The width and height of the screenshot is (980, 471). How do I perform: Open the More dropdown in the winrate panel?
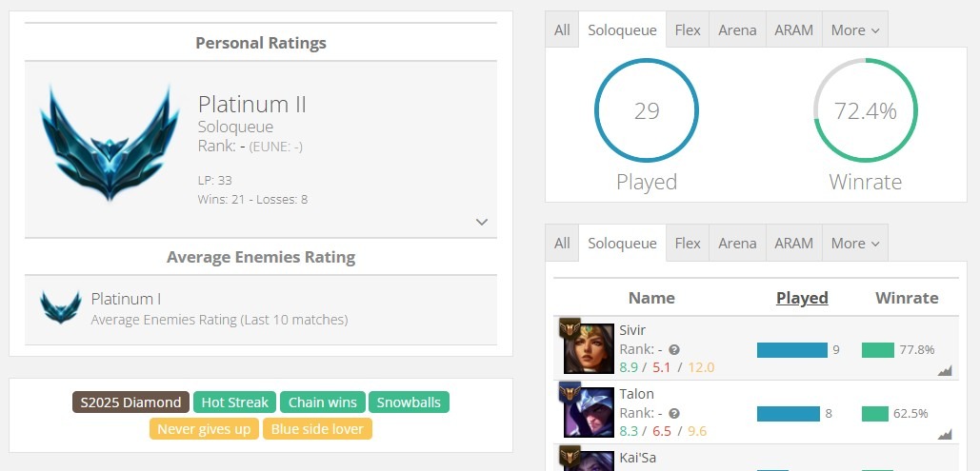[x=855, y=30]
